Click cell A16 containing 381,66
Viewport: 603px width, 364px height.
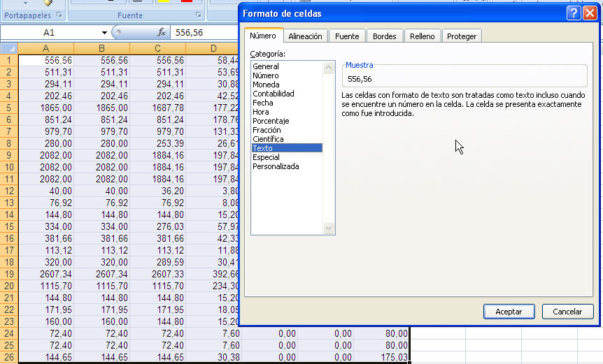point(45,238)
